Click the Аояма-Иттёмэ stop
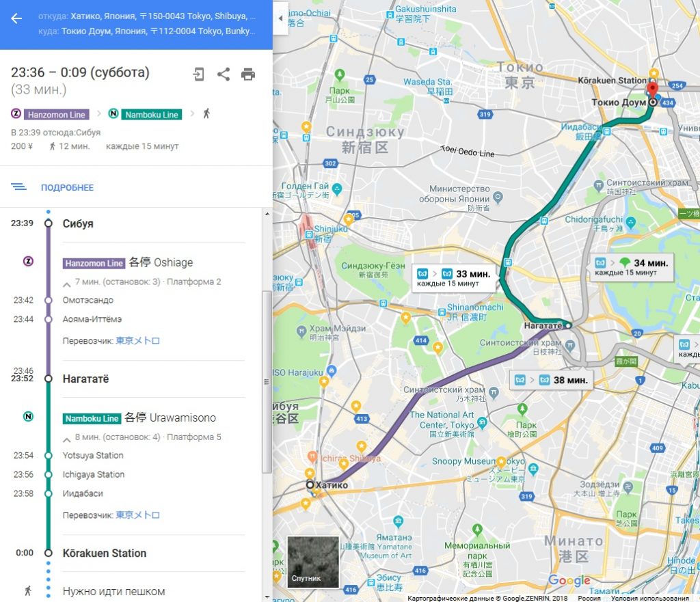Screen dimensions: 700x602 point(92,320)
